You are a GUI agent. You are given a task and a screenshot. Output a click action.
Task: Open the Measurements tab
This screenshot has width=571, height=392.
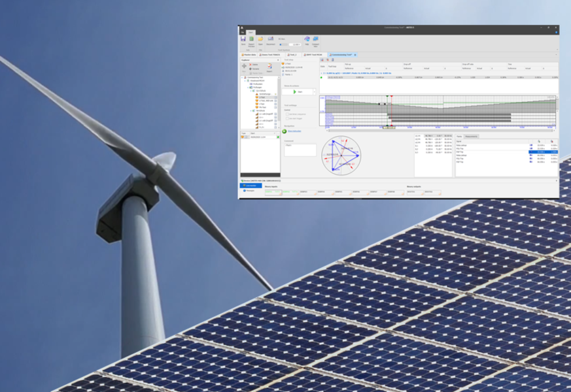pos(472,137)
